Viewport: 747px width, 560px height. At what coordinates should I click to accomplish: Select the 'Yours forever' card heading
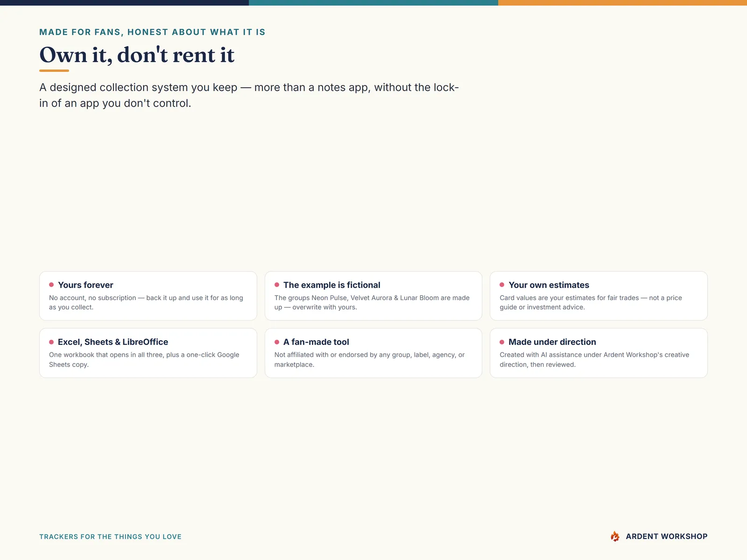pyautogui.click(x=85, y=285)
